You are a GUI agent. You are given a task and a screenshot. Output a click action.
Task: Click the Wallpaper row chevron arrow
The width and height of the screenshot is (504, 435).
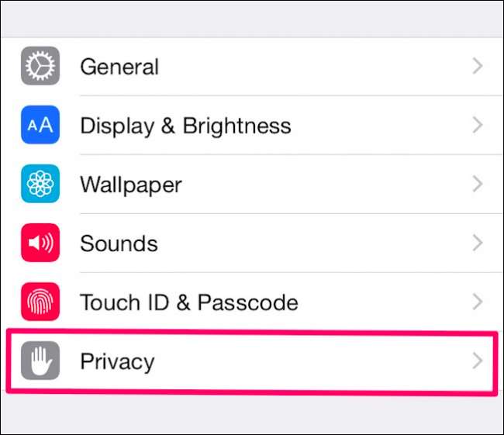coord(478,185)
